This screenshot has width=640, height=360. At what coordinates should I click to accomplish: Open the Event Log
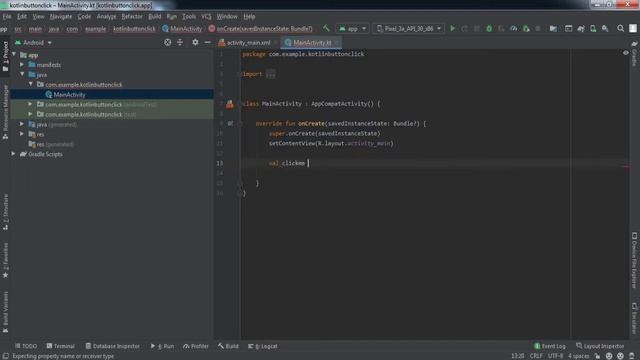click(x=549, y=346)
